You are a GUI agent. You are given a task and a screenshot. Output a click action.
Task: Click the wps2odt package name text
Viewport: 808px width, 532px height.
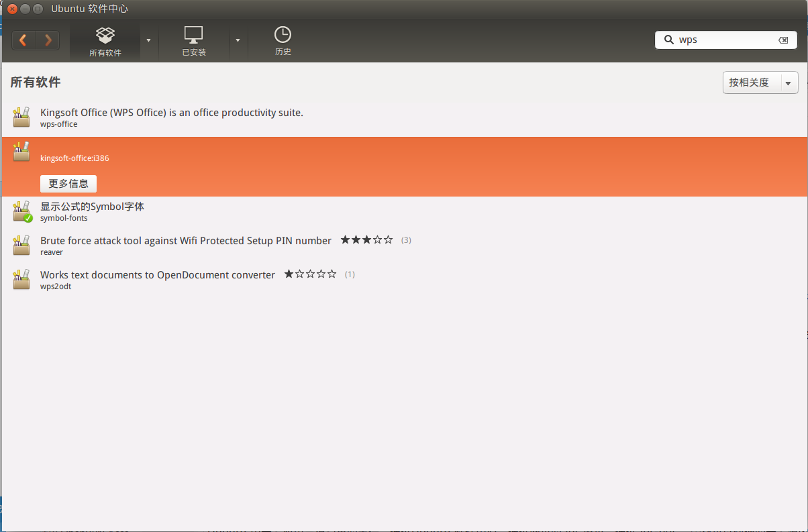[x=56, y=286]
